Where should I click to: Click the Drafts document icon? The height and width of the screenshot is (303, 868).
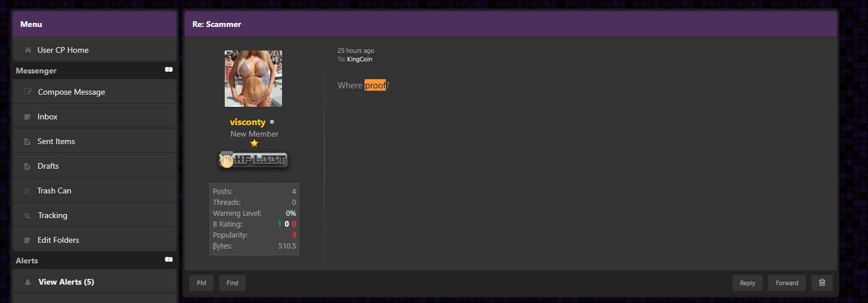(27, 166)
